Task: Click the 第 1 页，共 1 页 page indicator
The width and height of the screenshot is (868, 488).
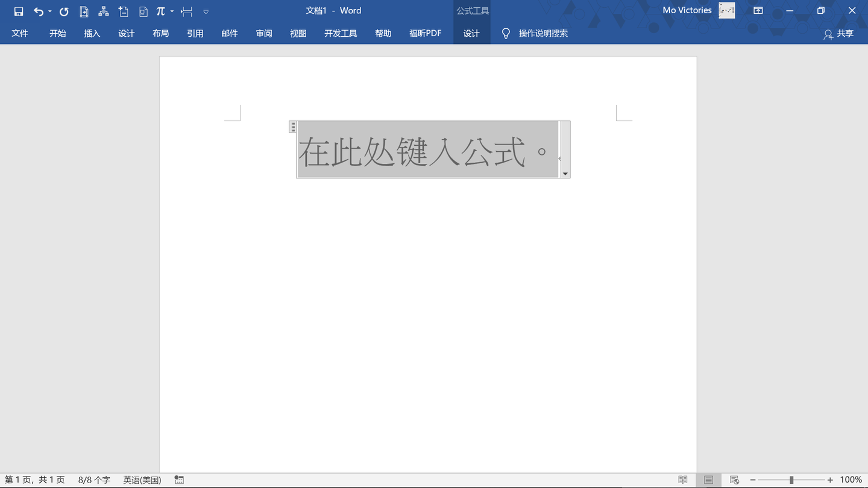Action: 35,480
